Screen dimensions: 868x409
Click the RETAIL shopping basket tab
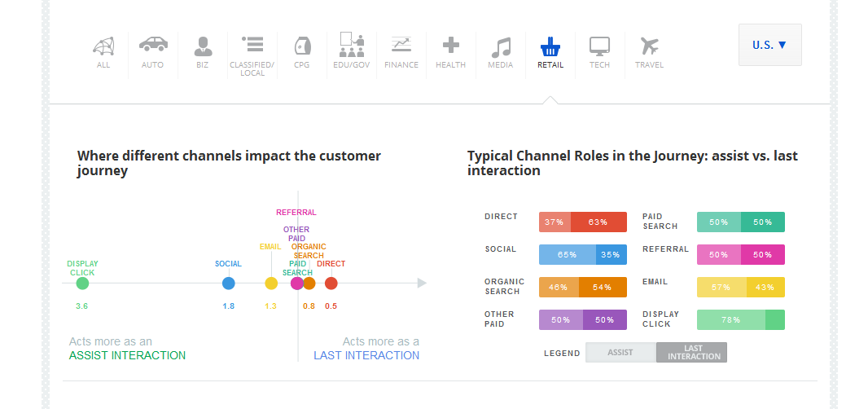(550, 46)
